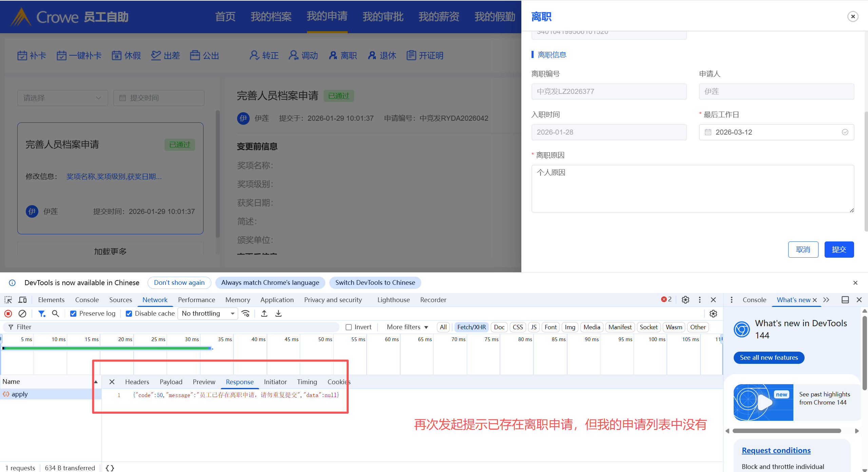Expand the More filters dropdown

pyautogui.click(x=407, y=327)
